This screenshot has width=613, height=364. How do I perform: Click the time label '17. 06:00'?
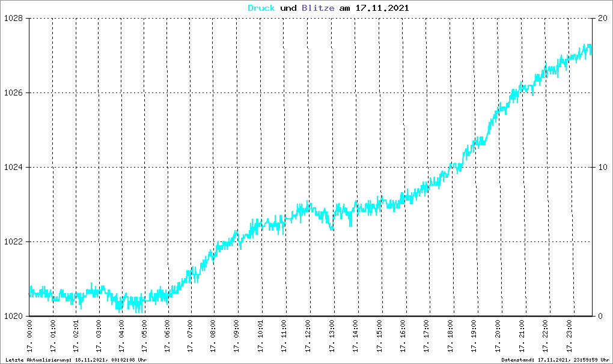[x=167, y=336]
